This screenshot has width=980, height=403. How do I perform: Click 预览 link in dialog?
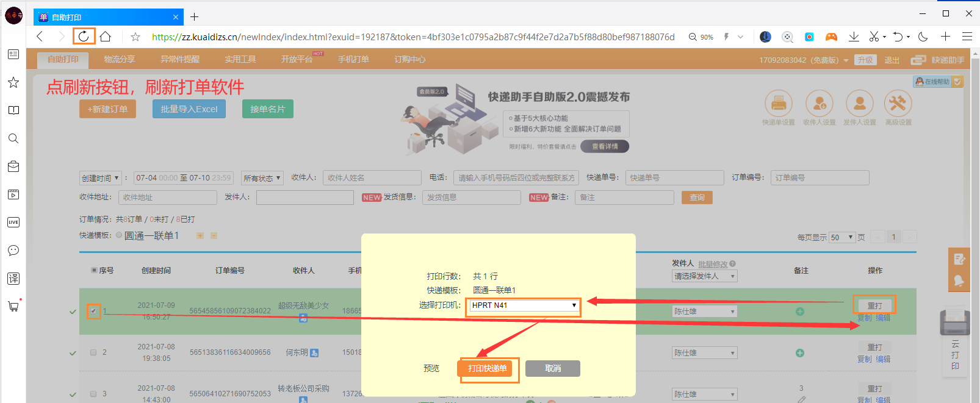[431, 368]
